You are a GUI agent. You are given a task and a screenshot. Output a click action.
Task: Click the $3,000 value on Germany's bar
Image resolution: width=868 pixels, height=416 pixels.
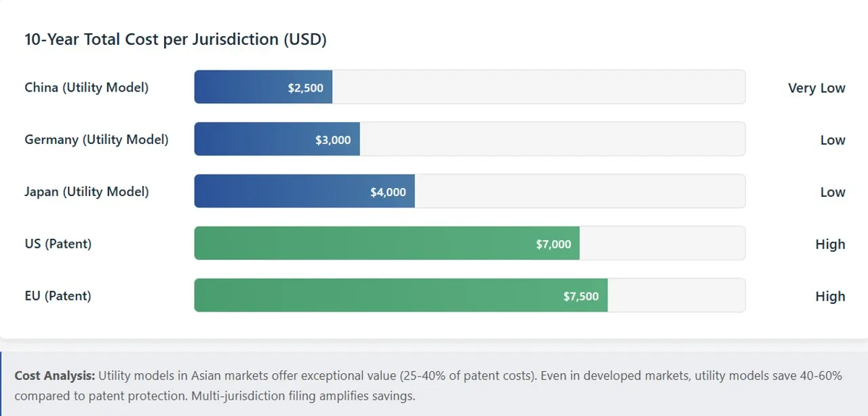point(333,140)
